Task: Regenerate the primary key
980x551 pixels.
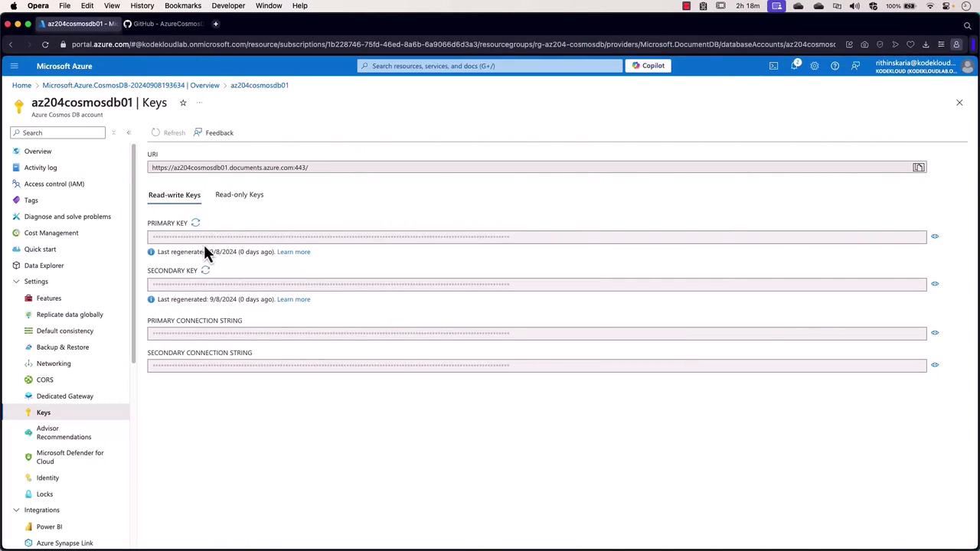Action: click(x=196, y=223)
